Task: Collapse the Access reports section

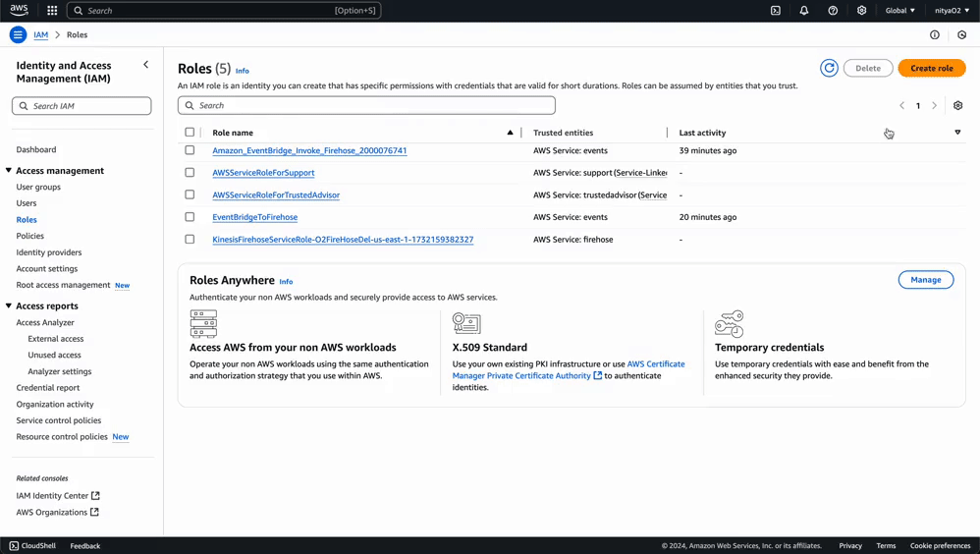Action: pos(9,305)
